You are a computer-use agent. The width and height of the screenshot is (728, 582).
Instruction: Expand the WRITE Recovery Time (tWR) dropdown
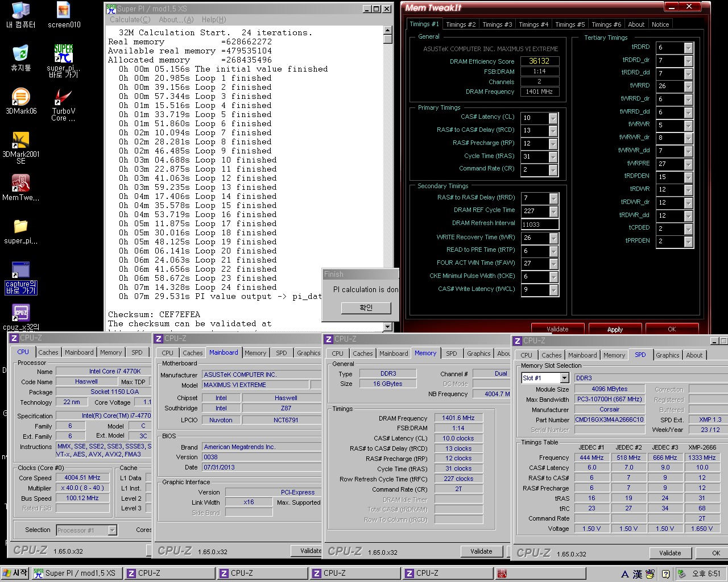(x=553, y=238)
